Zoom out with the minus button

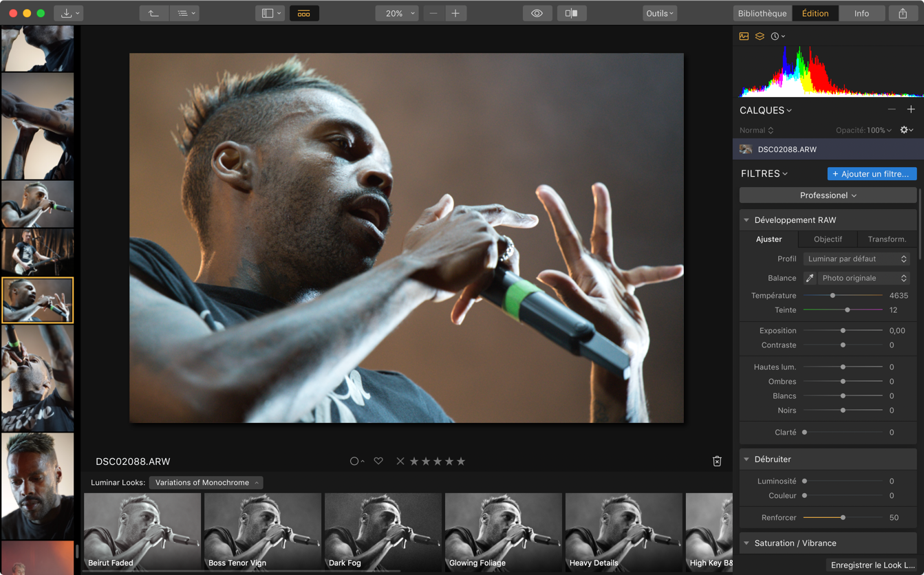433,13
